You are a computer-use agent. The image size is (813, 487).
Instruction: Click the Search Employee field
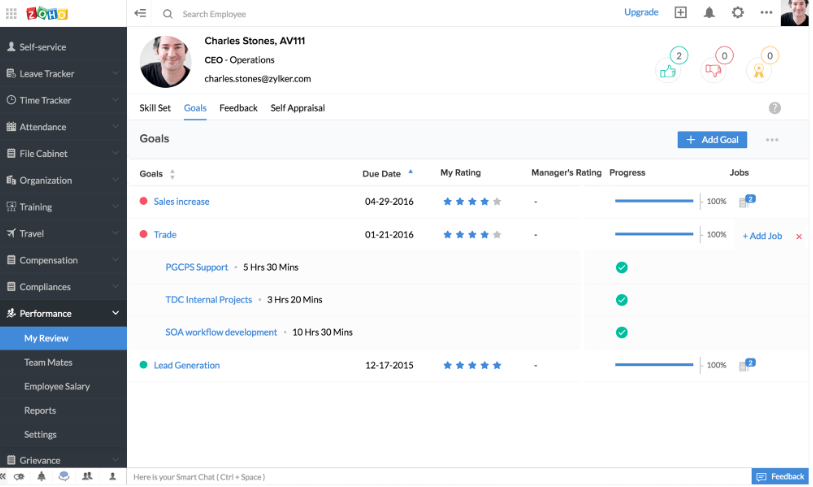[214, 14]
